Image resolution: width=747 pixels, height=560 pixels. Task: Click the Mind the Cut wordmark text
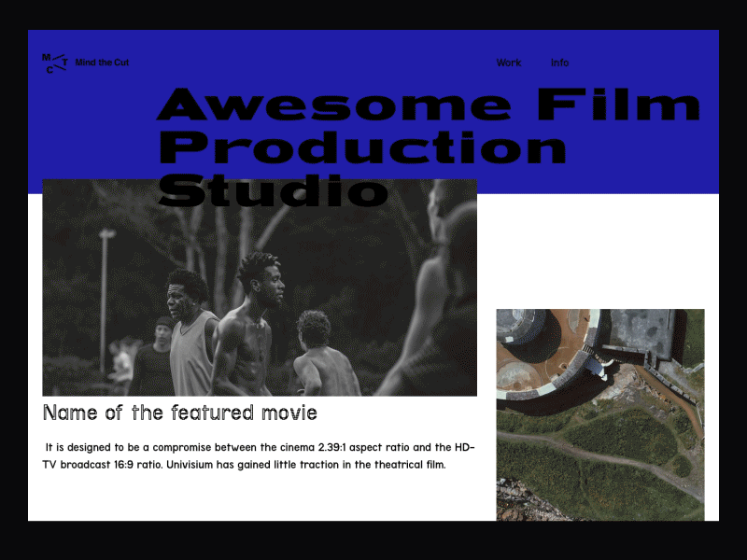[104, 63]
